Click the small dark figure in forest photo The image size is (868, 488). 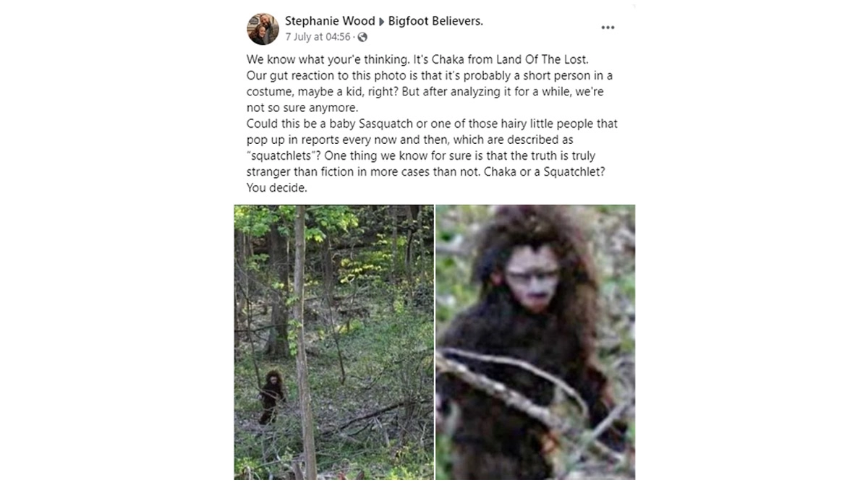pyautogui.click(x=271, y=396)
